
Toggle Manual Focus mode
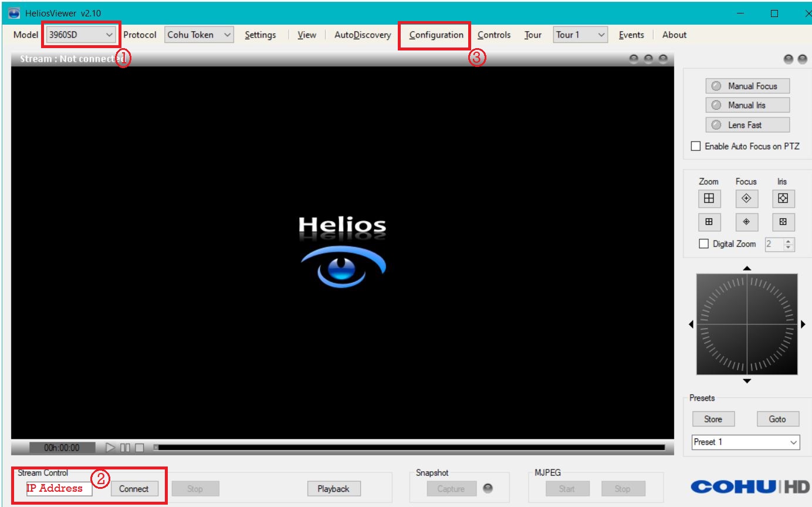pos(747,86)
